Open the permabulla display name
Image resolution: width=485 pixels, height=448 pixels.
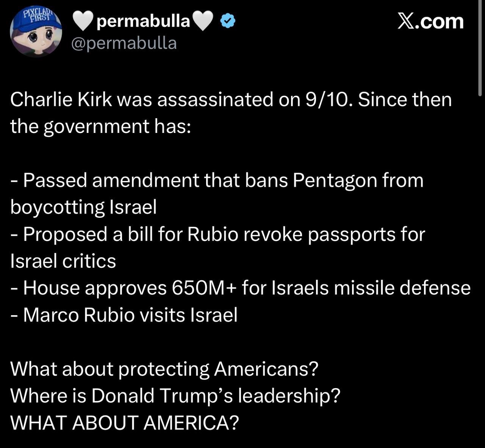(143, 22)
